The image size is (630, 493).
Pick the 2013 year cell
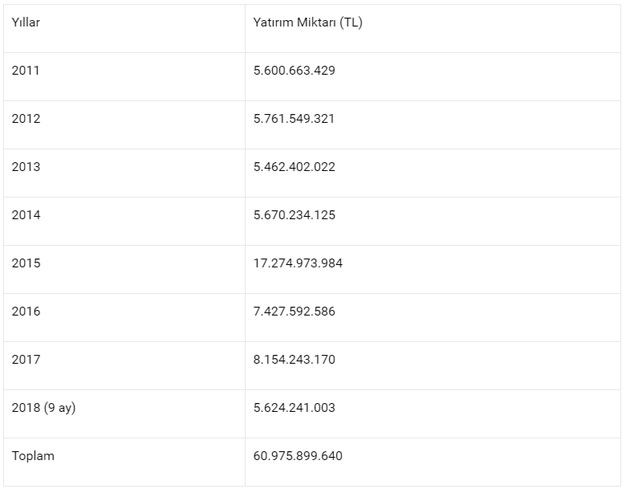[27, 167]
